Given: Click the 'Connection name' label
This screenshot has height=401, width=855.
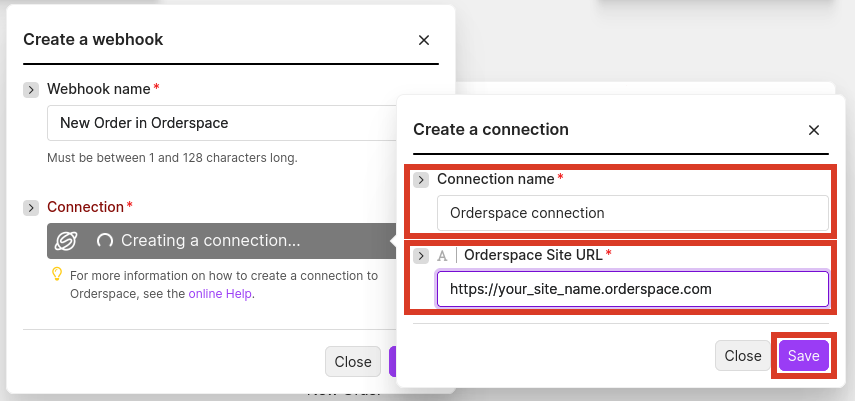Looking at the screenshot, I should 496,179.
